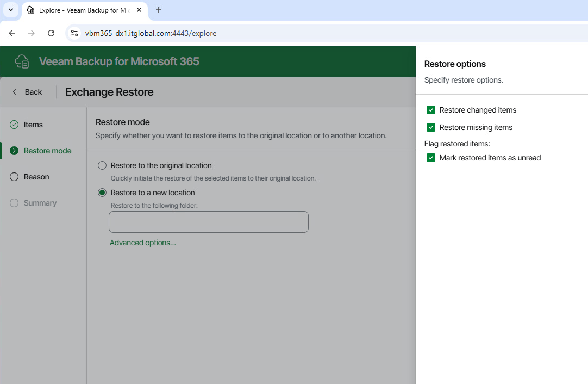Click the address bar URL
This screenshot has width=588, height=384.
coord(151,33)
